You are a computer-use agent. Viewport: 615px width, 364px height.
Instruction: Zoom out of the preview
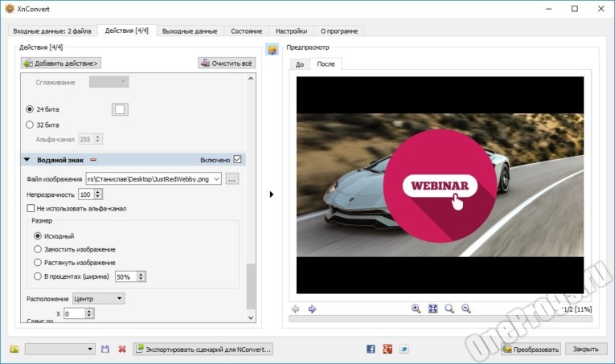click(x=466, y=309)
